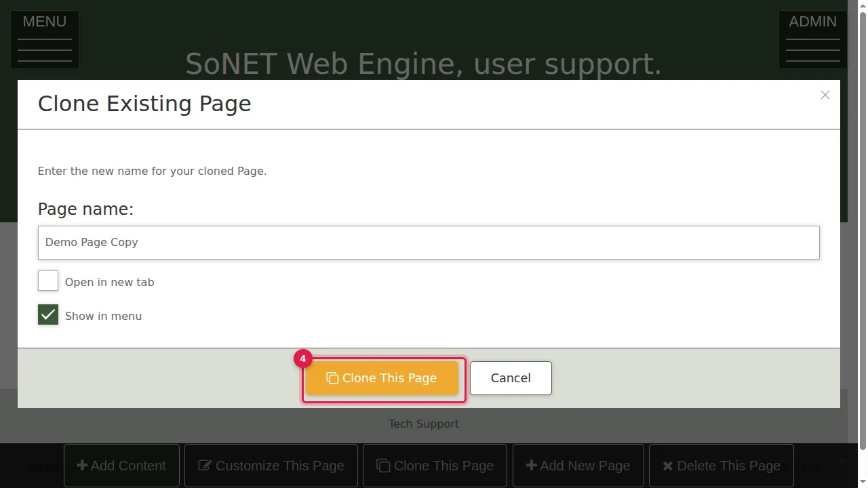Cancel the clone page dialog
This screenshot has height=488, width=868.
click(511, 378)
